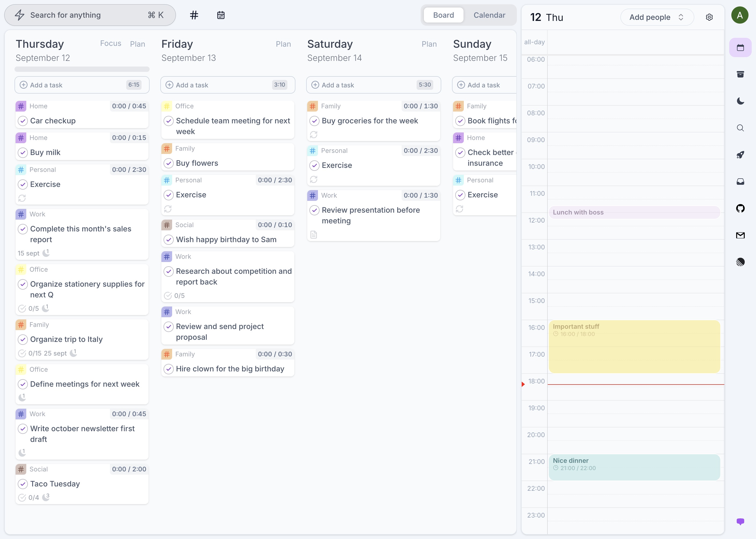The image size is (756, 539).
Task: Open the Nice dinner calendar event
Action: tap(634, 467)
